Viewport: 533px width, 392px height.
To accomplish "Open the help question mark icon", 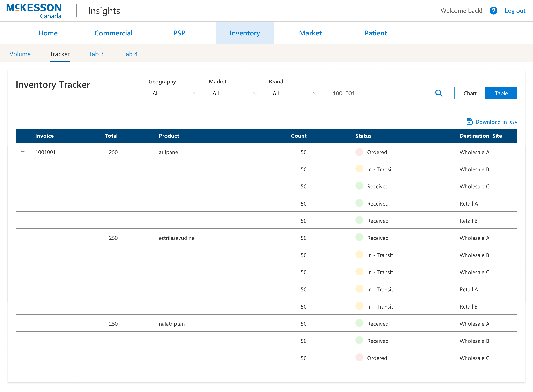I will coord(493,11).
